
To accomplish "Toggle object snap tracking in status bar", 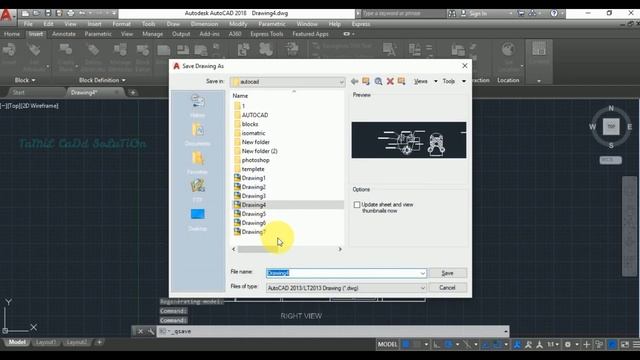I will click(486, 345).
